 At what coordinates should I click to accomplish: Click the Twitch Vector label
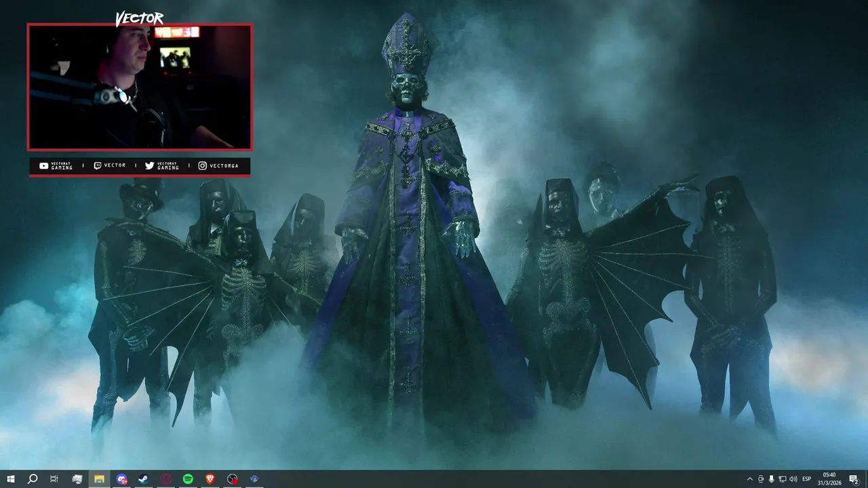(110, 166)
